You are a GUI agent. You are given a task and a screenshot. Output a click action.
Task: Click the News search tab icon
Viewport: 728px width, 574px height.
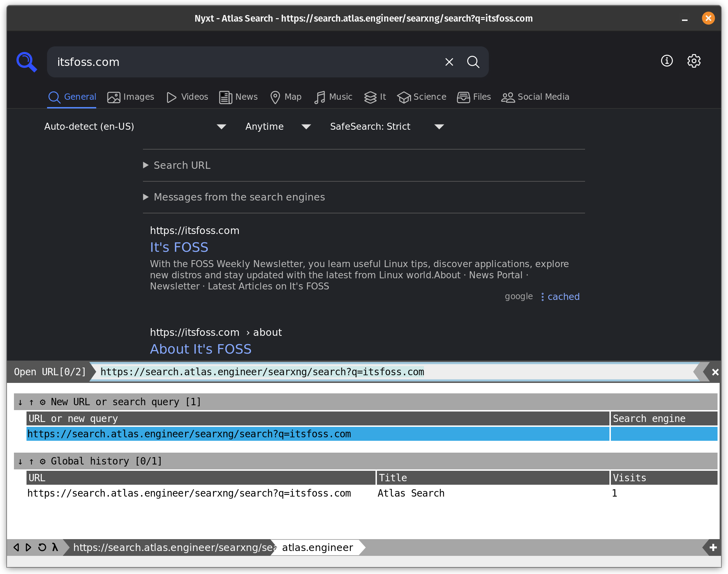pyautogui.click(x=226, y=97)
